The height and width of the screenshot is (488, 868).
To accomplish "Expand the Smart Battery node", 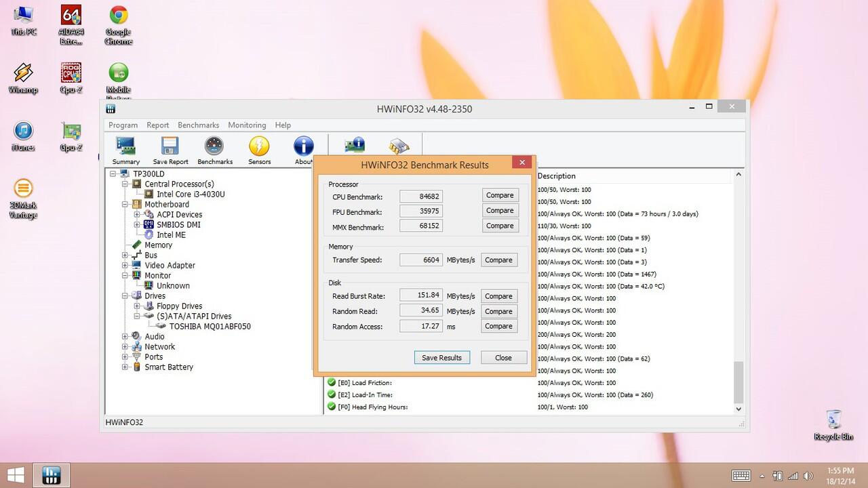I will point(125,367).
